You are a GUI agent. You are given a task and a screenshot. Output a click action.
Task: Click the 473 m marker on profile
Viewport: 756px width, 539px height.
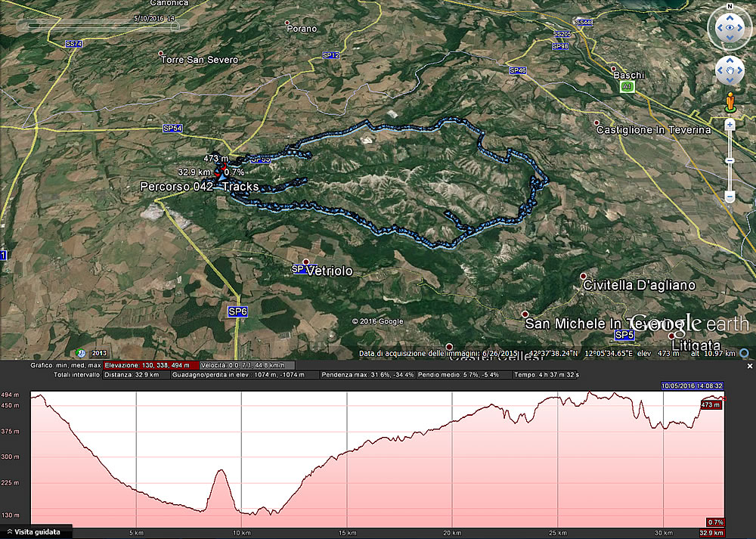tap(711, 405)
